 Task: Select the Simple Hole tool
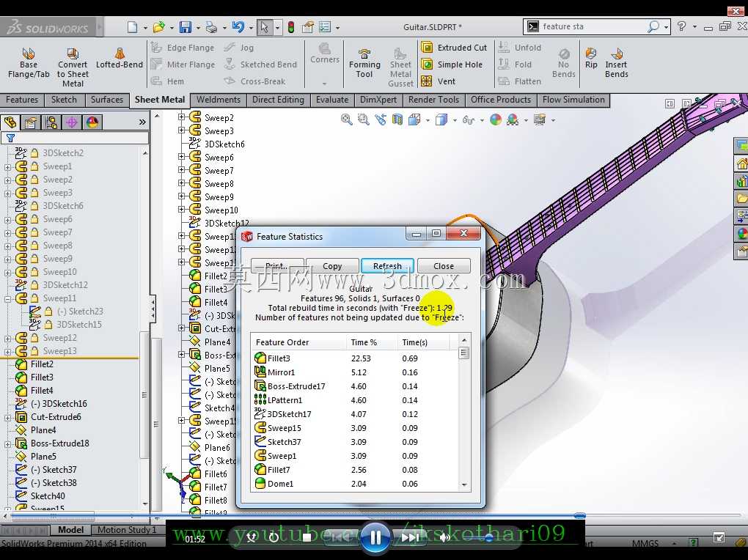pos(452,65)
